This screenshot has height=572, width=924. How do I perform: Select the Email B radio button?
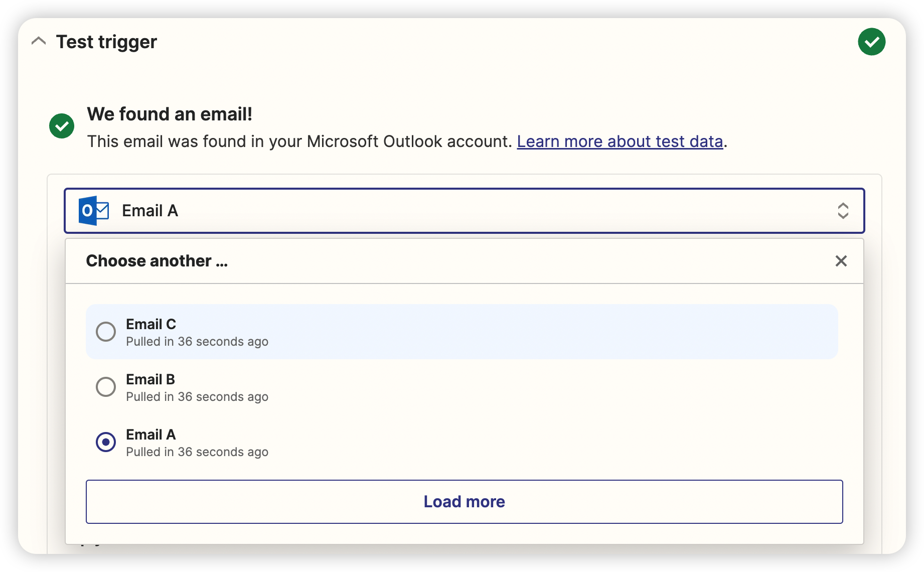pos(106,387)
